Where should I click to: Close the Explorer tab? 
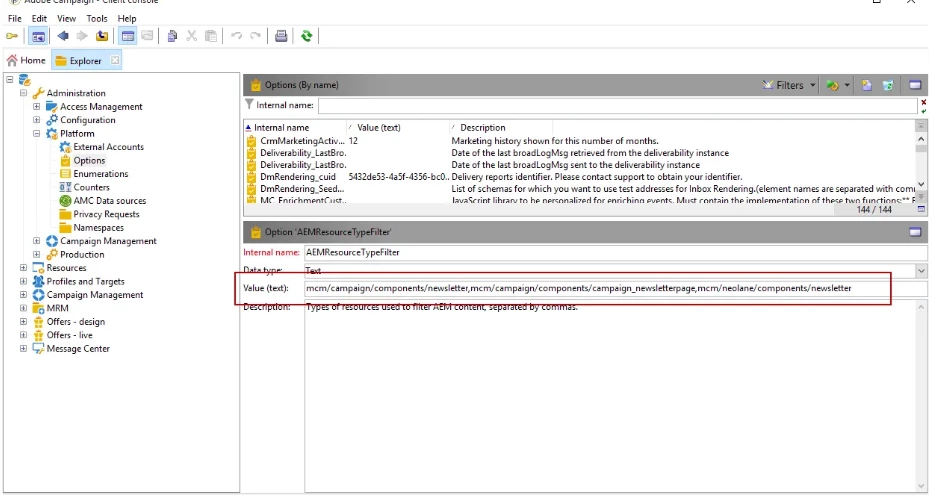[115, 60]
